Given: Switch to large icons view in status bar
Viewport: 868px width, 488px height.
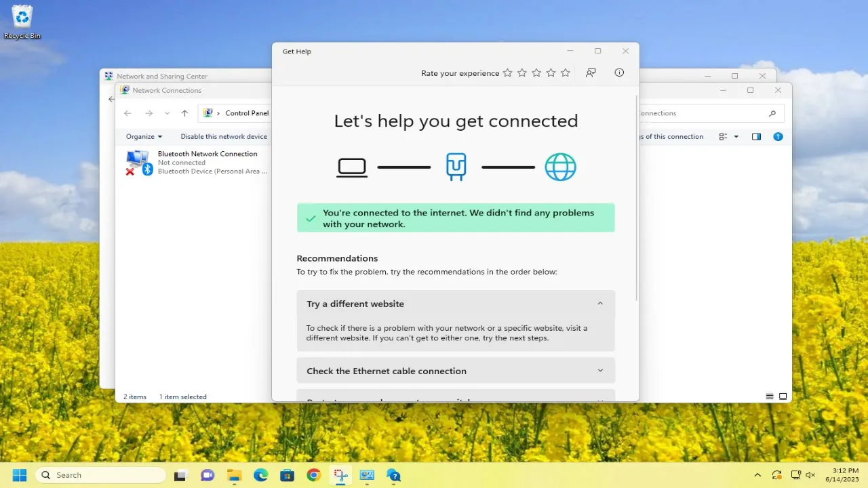Looking at the screenshot, I should (783, 396).
